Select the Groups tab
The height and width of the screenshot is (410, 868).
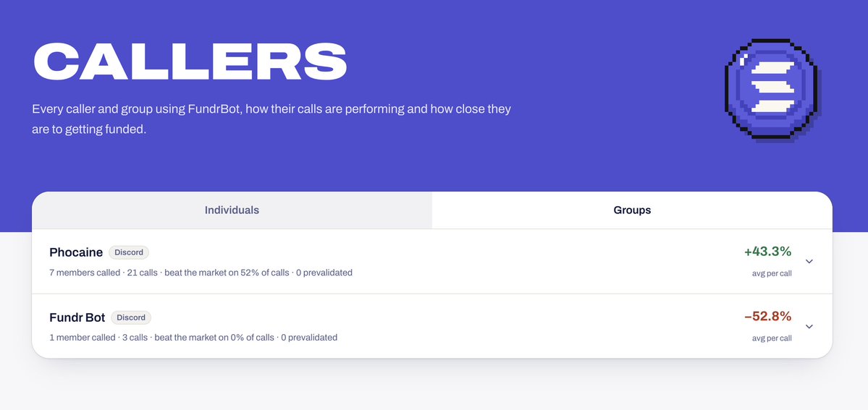(x=632, y=210)
